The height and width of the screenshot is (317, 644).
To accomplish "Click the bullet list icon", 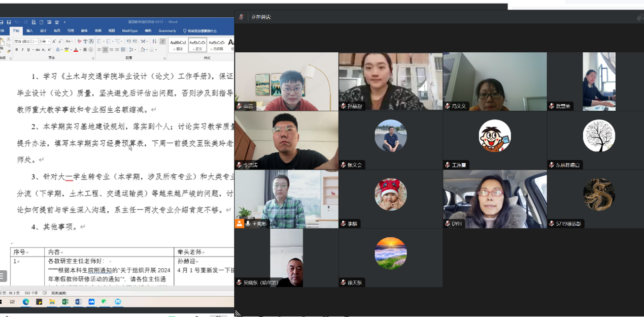I will [99, 41].
